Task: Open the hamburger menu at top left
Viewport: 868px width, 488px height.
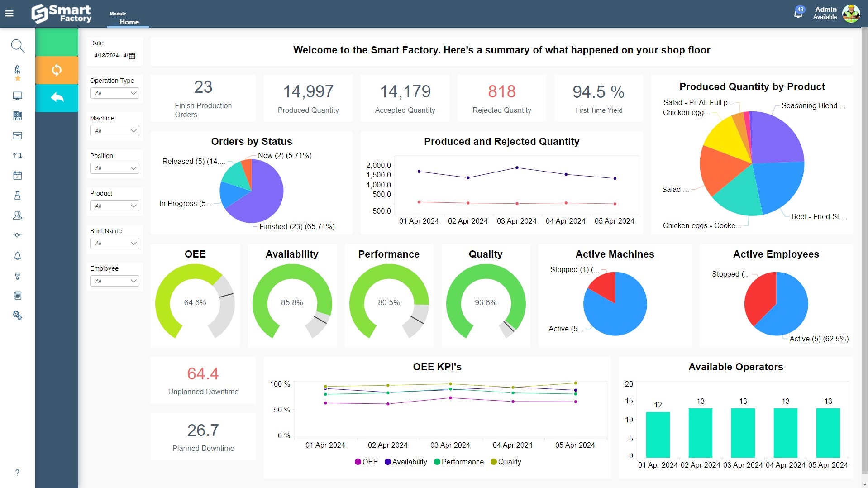Action: pyautogui.click(x=9, y=14)
